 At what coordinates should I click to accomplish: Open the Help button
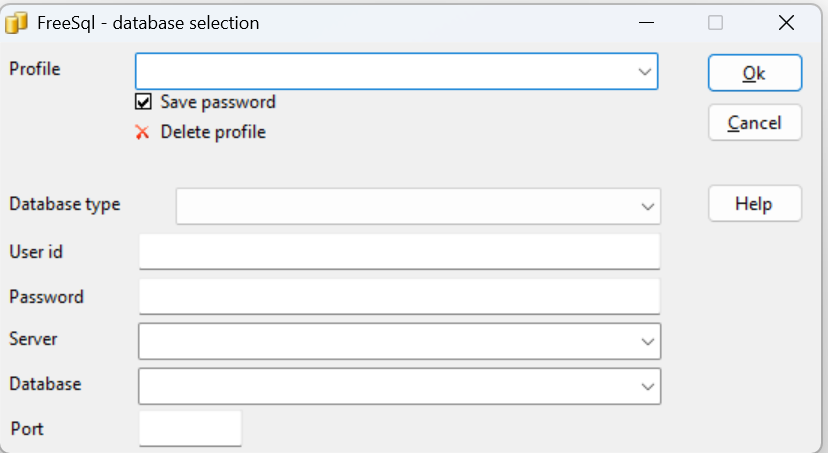755,203
